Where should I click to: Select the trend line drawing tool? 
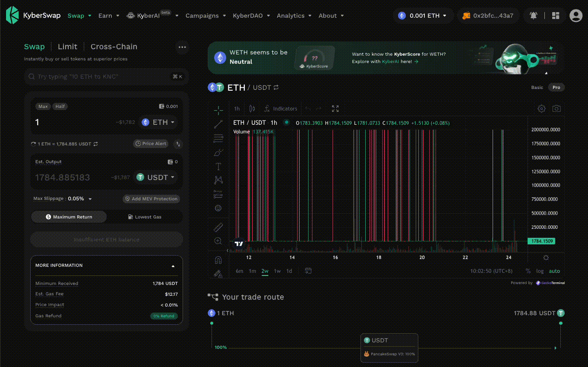[218, 124]
